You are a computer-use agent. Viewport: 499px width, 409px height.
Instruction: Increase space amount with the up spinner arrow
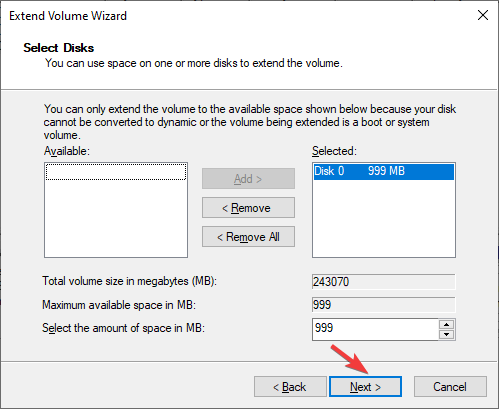tap(447, 324)
